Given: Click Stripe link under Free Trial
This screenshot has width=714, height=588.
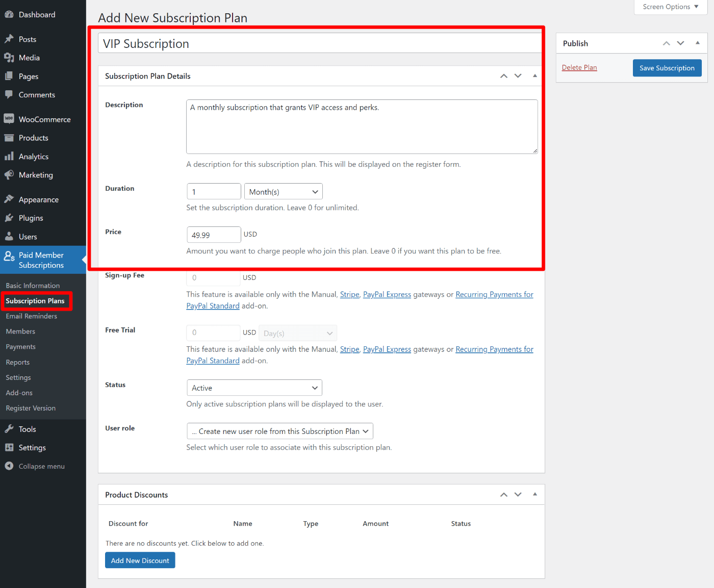Looking at the screenshot, I should click(x=350, y=349).
